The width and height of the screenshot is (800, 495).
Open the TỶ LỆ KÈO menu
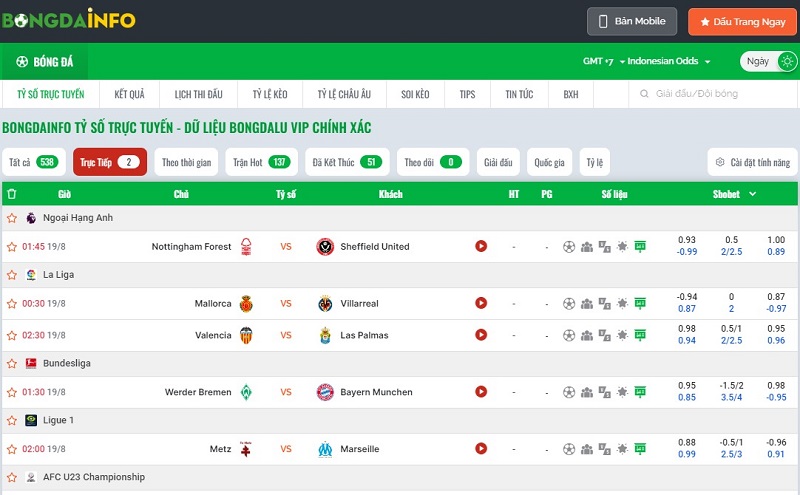pos(270,94)
